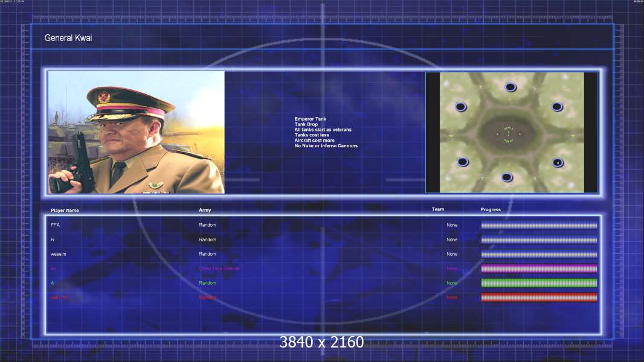Click 'None' team in the R row
Viewport: 644px width, 362px height.
click(452, 240)
